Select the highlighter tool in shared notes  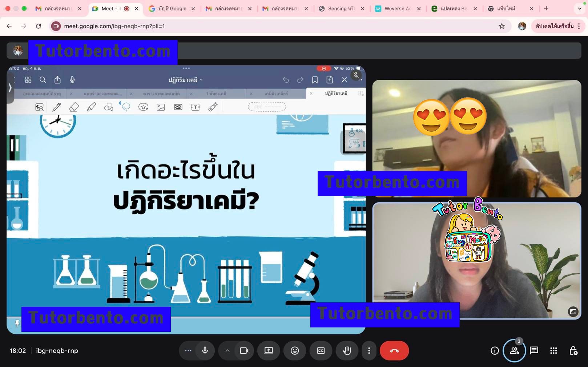(x=91, y=107)
